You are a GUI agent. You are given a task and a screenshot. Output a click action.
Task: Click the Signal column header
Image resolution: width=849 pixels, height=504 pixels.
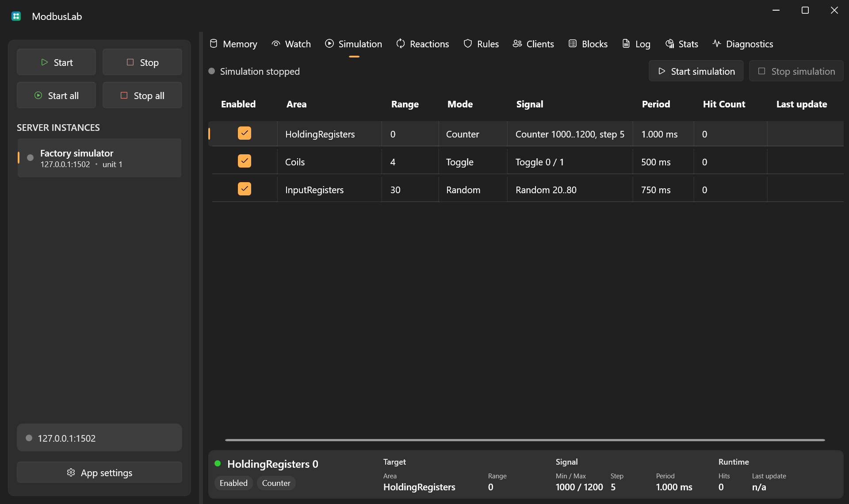pyautogui.click(x=529, y=104)
